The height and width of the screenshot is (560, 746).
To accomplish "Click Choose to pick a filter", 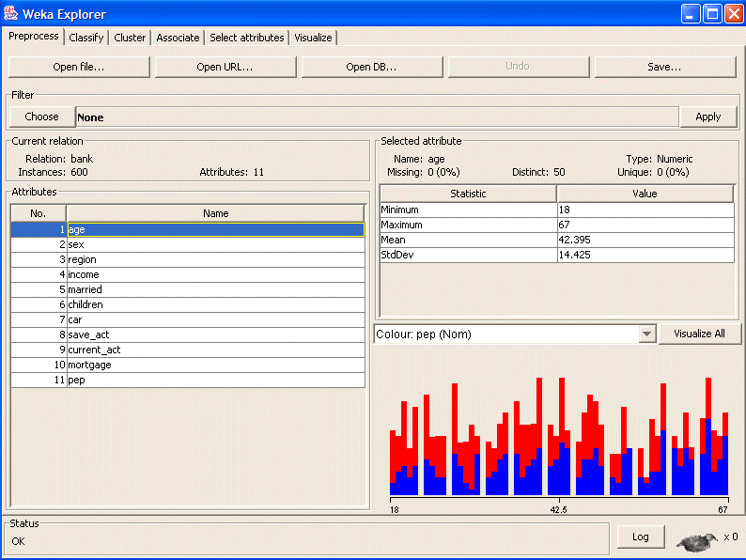I will [41, 117].
